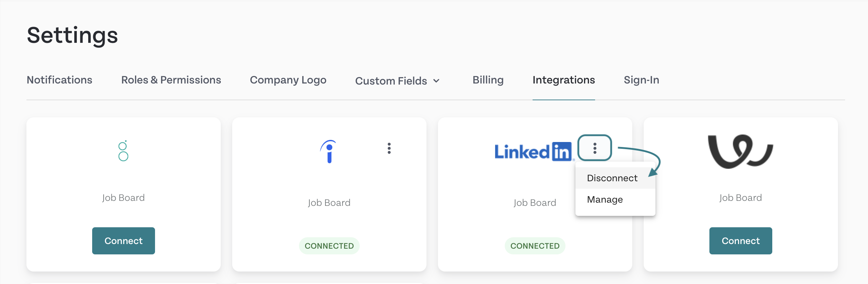Open the Custom Fields menu

pos(398,81)
